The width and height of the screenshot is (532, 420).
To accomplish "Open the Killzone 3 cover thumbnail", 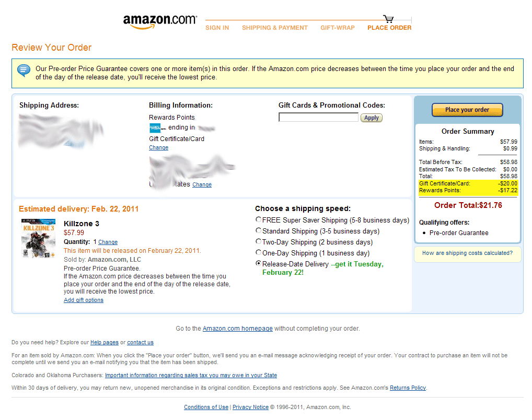I will 38,239.
